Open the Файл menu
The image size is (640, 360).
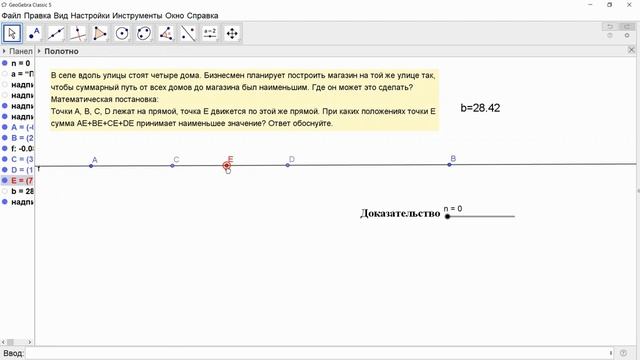point(11,16)
